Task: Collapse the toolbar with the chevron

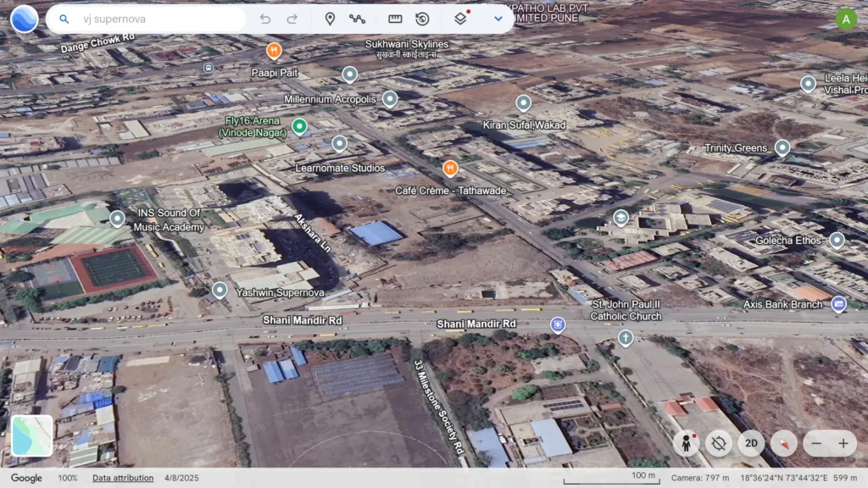Action: pos(498,19)
